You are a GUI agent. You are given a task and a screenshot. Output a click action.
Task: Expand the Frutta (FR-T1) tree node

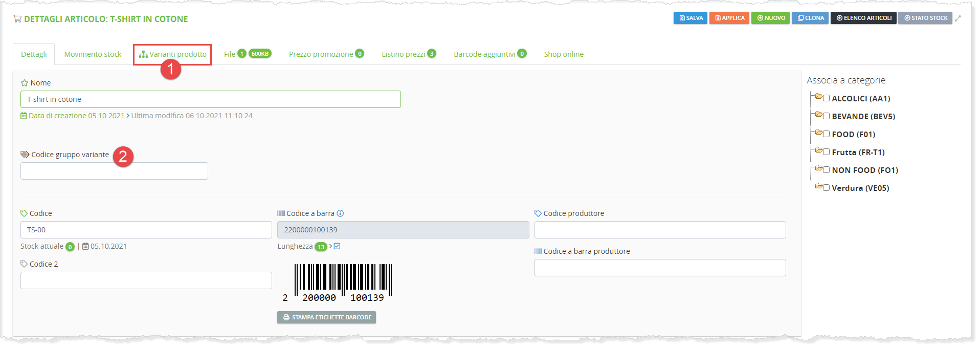(x=818, y=151)
